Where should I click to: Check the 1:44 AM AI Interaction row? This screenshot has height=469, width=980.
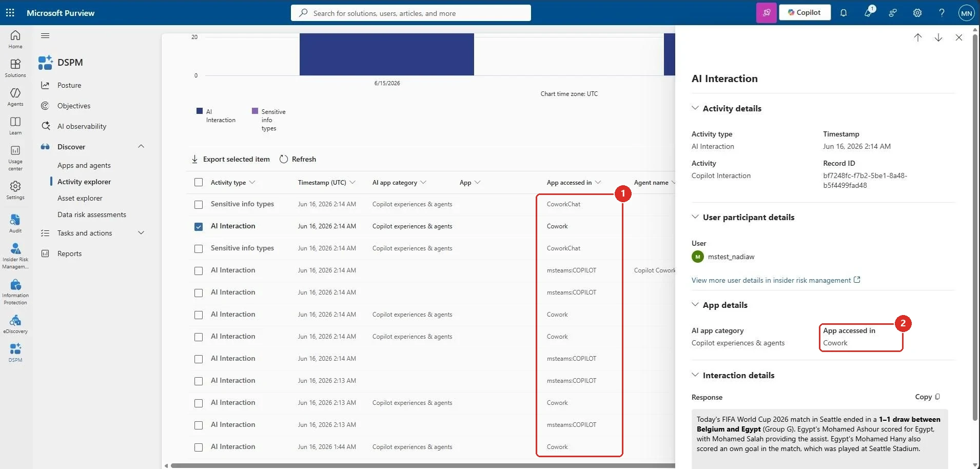[199, 447]
